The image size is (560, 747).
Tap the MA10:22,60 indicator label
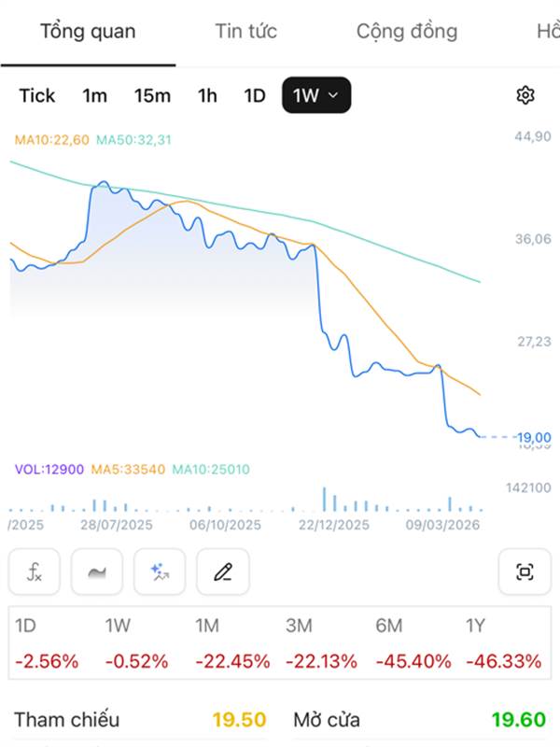[51, 140]
